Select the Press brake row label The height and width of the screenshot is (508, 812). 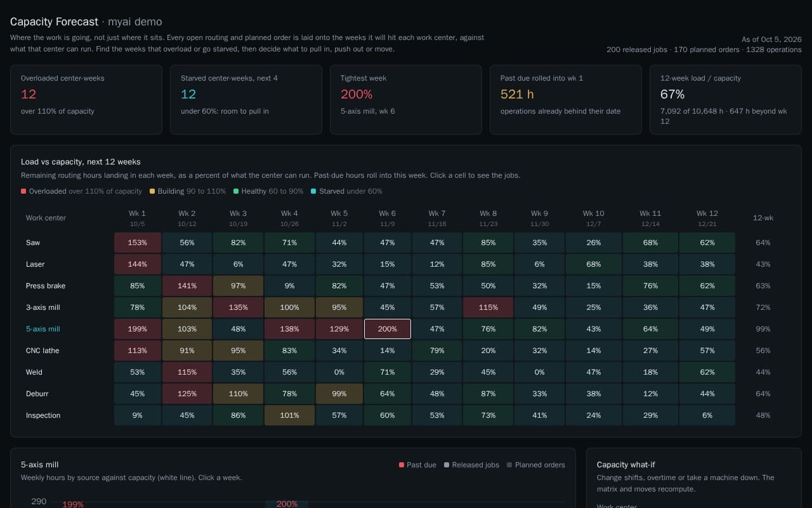(x=46, y=286)
